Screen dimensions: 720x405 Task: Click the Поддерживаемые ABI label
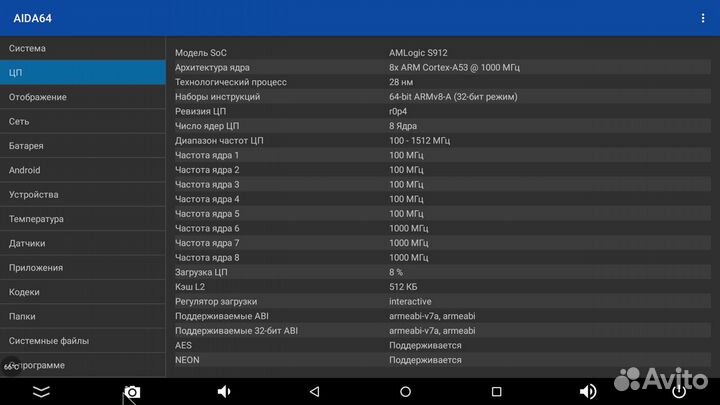pos(222,316)
